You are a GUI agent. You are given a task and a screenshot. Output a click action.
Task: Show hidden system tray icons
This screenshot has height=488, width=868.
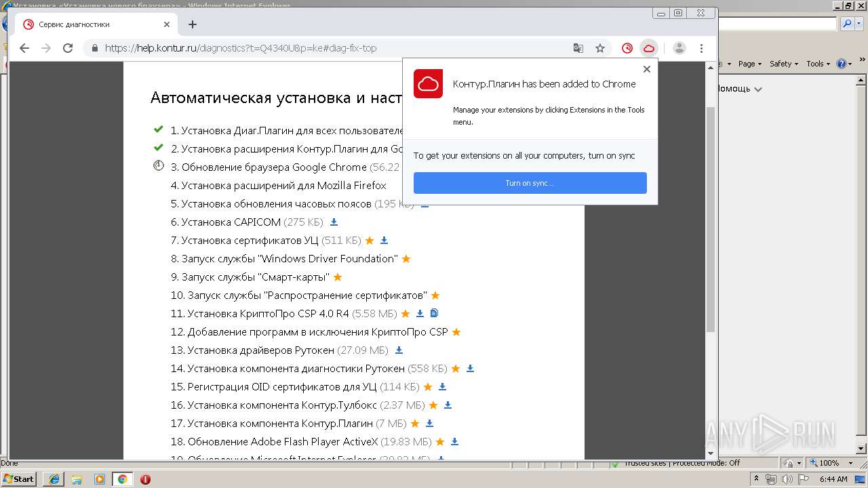coord(756,479)
